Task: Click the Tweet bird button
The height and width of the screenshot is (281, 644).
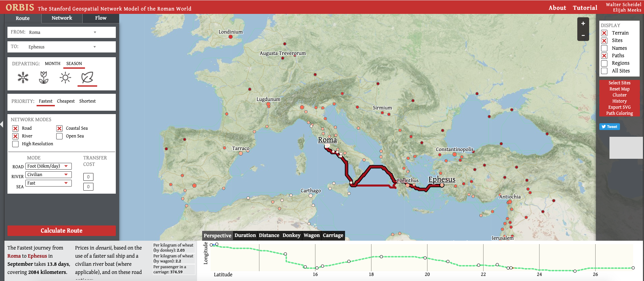Action: pyautogui.click(x=609, y=127)
